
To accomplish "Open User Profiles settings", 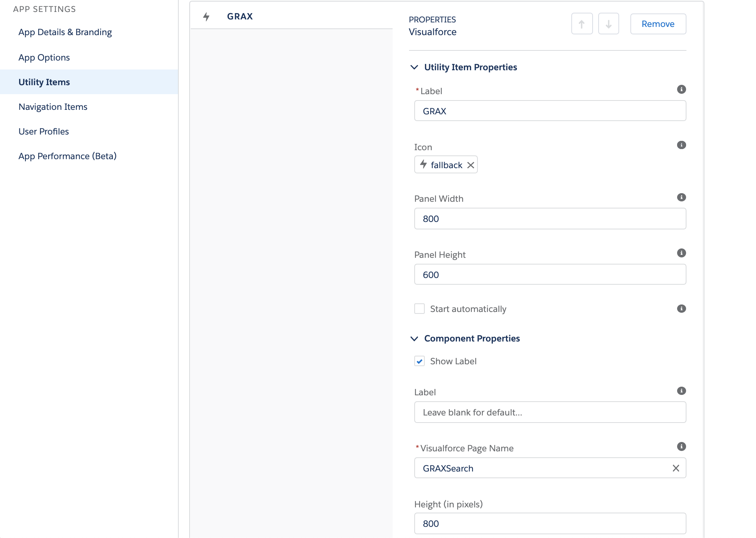I will (x=44, y=132).
